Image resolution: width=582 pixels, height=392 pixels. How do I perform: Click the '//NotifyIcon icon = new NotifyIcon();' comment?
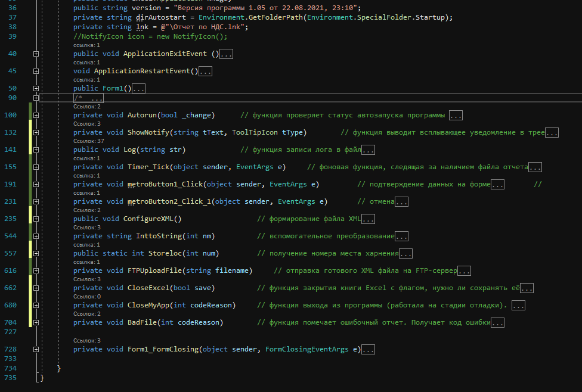tap(150, 37)
